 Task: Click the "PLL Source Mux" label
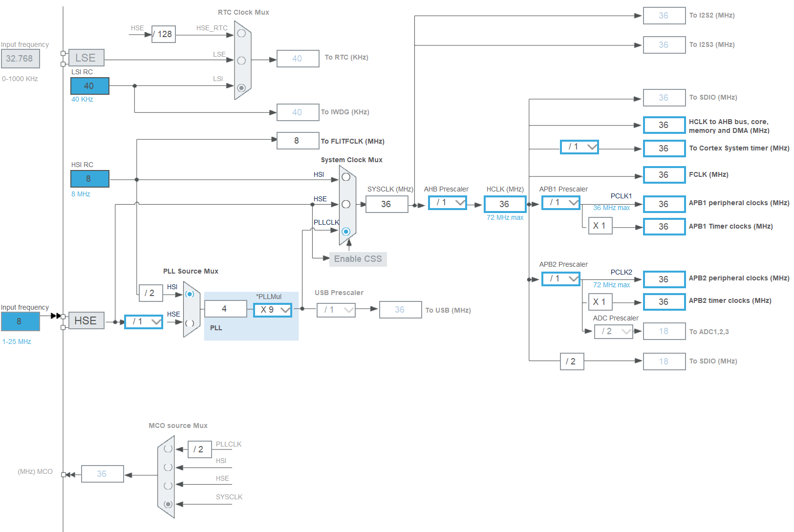pyautogui.click(x=191, y=271)
